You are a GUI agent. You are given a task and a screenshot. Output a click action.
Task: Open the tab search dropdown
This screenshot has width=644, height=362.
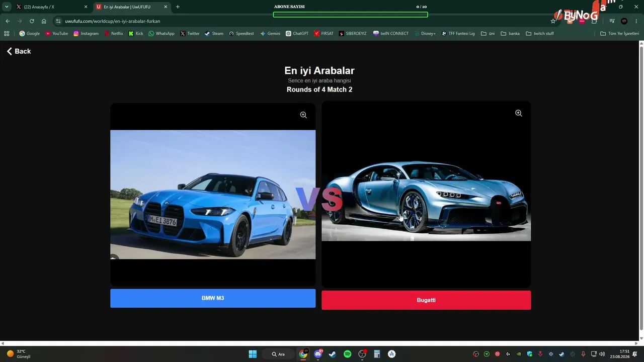[7, 7]
